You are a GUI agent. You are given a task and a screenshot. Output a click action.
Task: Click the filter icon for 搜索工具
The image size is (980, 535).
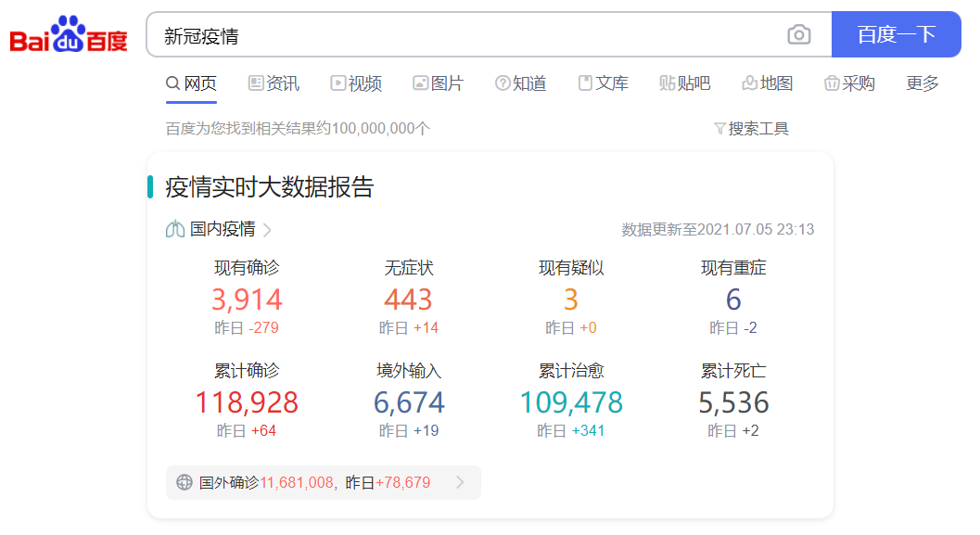719,129
